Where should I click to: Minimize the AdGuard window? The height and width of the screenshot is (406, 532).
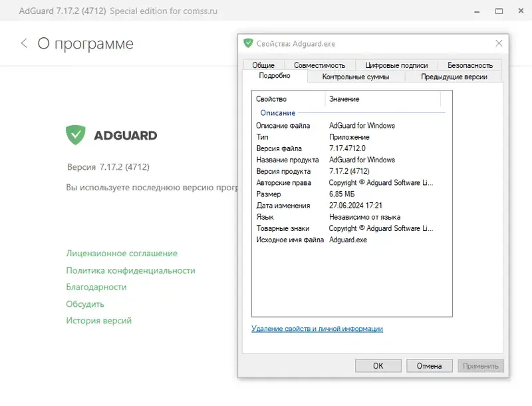click(x=477, y=11)
